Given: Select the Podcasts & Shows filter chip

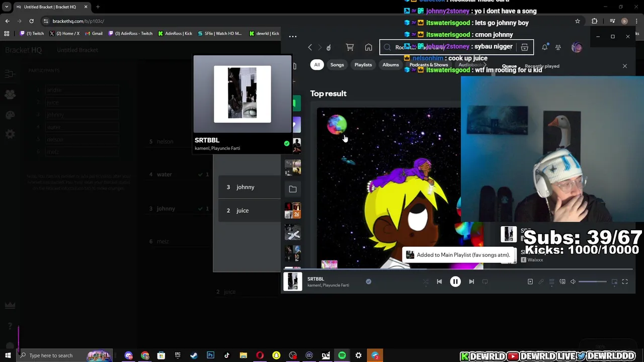Looking at the screenshot, I should (429, 65).
